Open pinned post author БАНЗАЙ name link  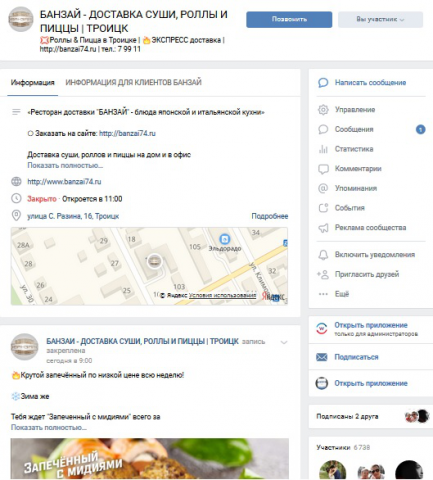[x=142, y=341]
